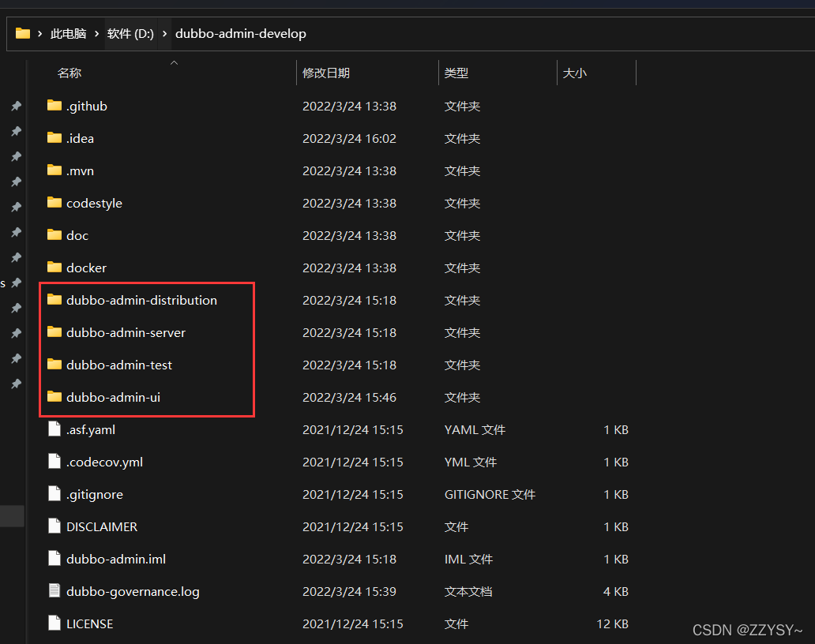Click the 2022/3/24 16:02 date of .idea

(349, 139)
